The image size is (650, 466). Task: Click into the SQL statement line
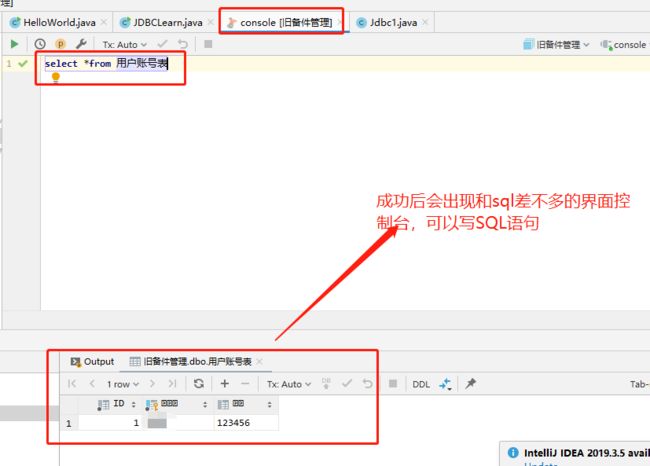106,63
